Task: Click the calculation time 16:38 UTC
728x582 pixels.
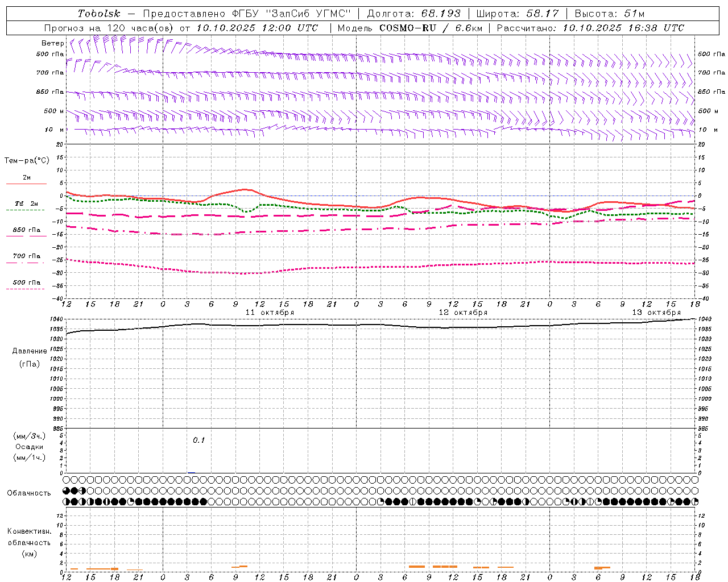Action: (x=655, y=28)
